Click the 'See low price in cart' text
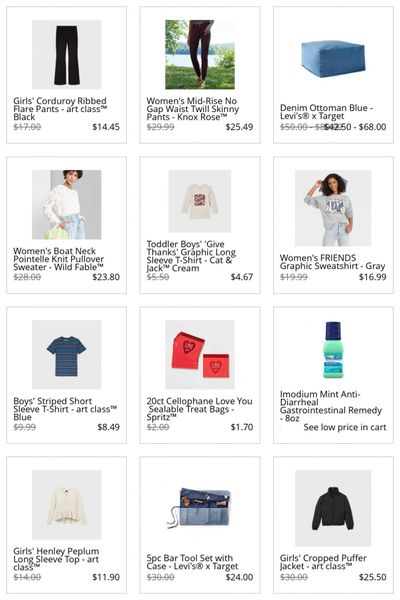400x600 pixels. point(345,427)
